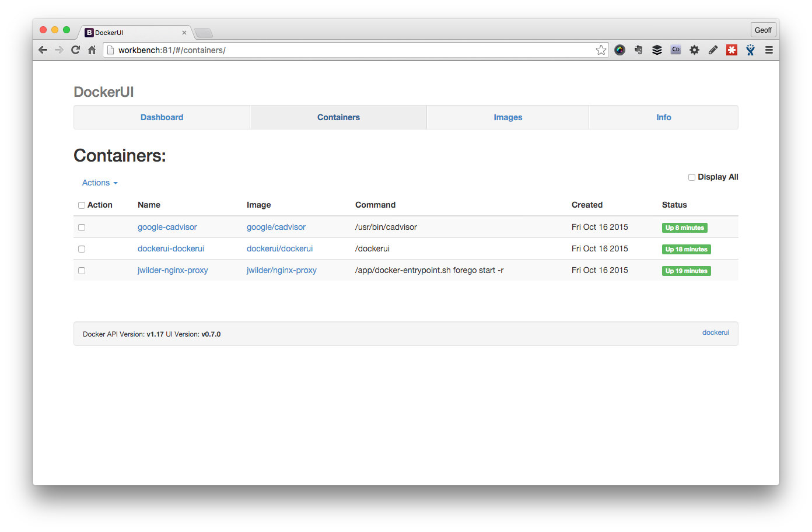The image size is (812, 532).
Task: Open the Adobe Cd extension icon
Action: tap(675, 50)
